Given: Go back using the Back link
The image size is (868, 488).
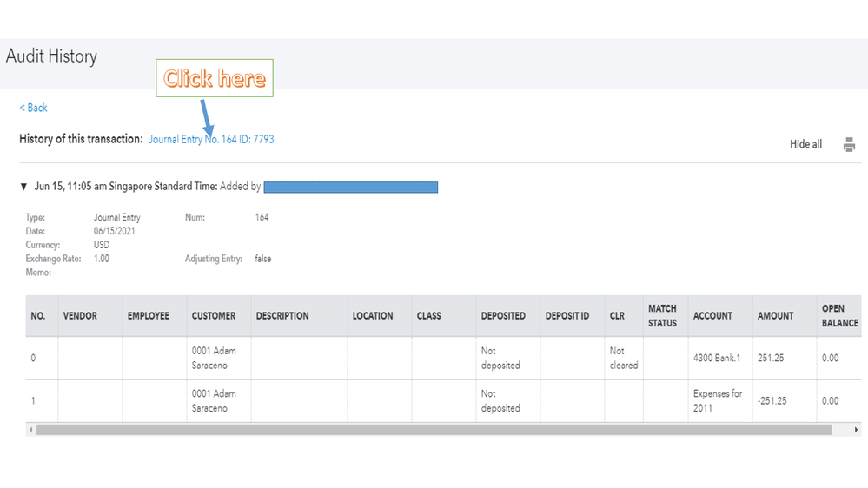Looking at the screenshot, I should click(x=34, y=108).
